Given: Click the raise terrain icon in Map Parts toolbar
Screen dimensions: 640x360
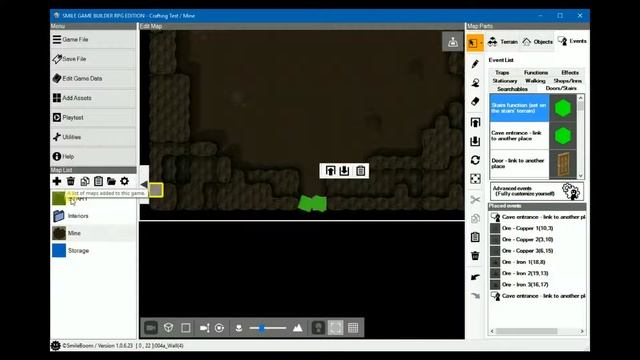Looking at the screenshot, I should [475, 122].
